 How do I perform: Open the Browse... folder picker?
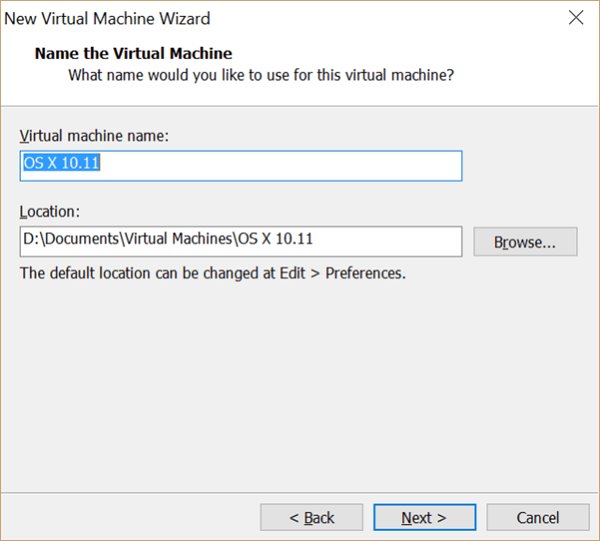pyautogui.click(x=523, y=241)
